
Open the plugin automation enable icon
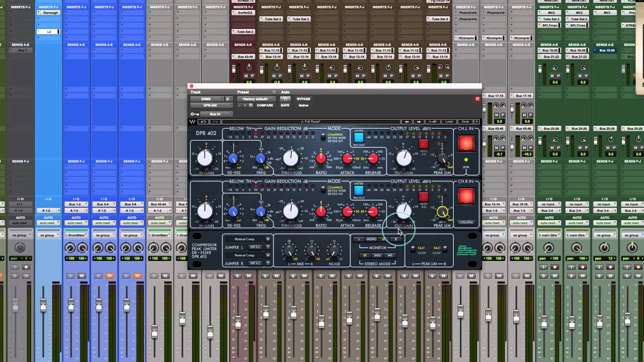(x=284, y=99)
